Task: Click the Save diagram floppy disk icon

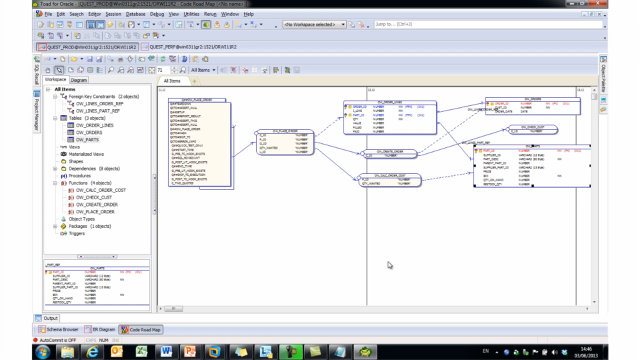Action: coord(90,59)
